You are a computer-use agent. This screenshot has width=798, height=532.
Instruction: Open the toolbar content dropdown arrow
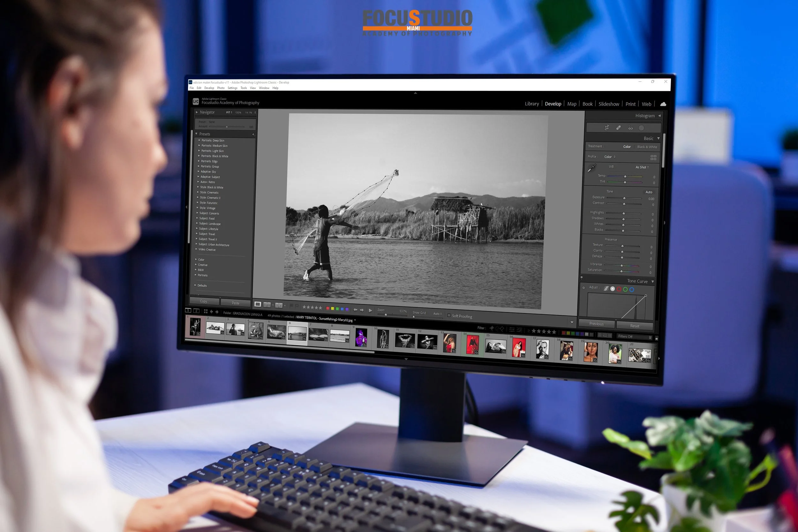572,322
